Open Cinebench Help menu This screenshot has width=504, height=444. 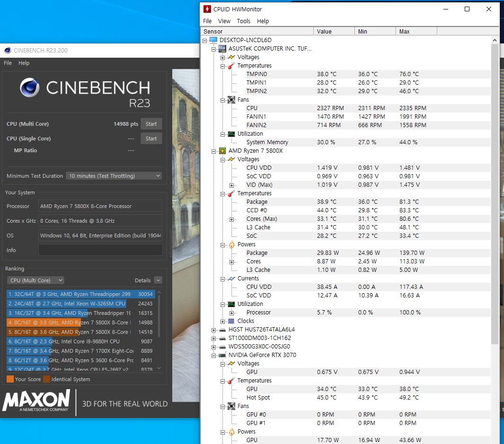pos(24,63)
